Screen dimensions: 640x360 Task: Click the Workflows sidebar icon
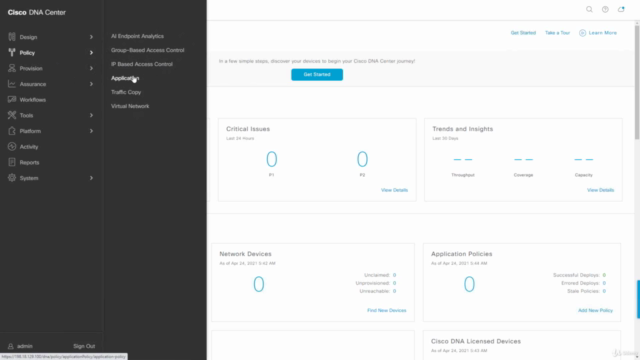coord(12,99)
